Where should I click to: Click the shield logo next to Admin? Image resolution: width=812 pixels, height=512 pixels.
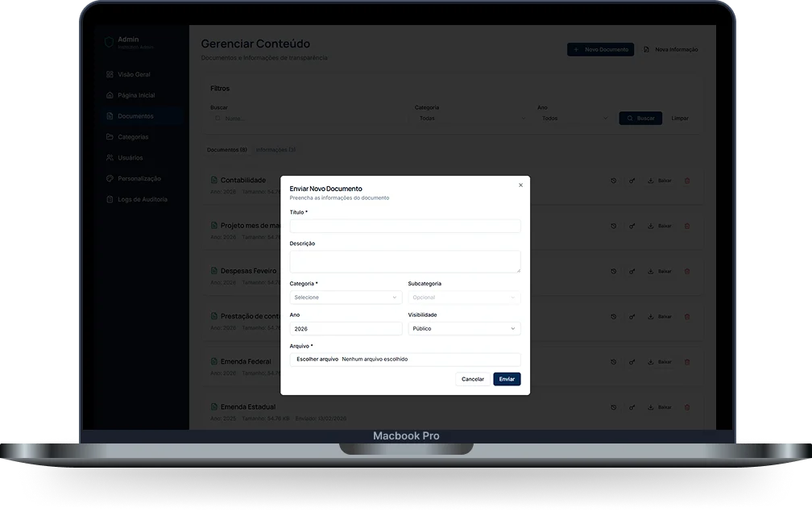(x=109, y=42)
